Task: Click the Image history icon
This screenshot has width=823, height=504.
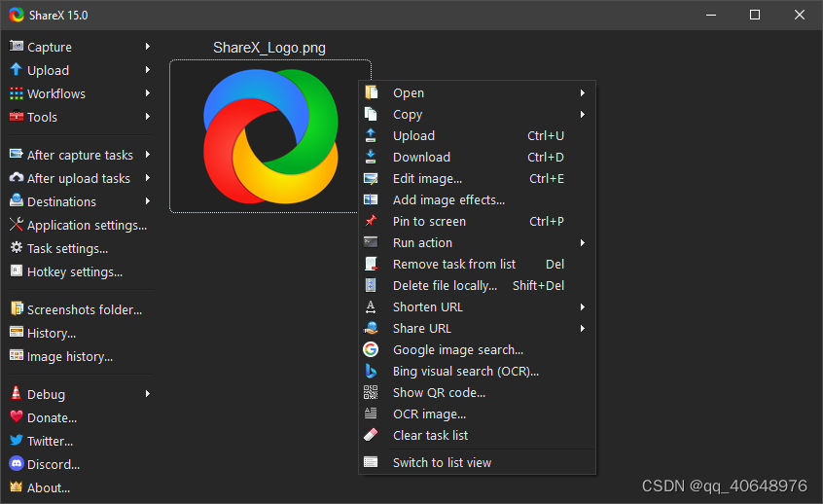Action: point(17,355)
